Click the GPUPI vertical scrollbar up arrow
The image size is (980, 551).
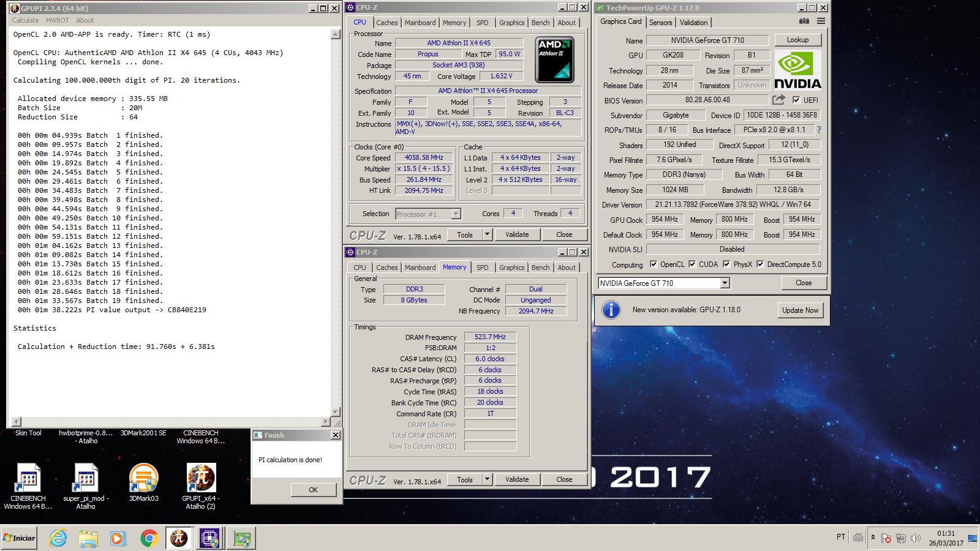[x=336, y=34]
